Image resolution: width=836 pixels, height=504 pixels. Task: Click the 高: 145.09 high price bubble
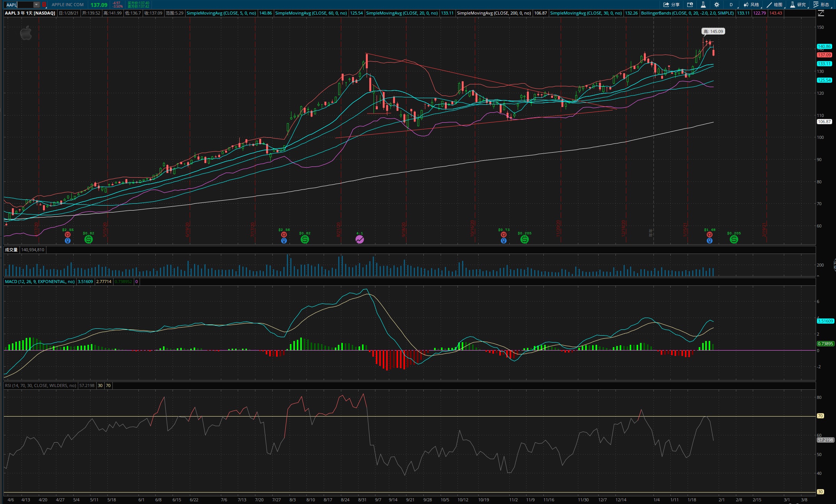713,31
